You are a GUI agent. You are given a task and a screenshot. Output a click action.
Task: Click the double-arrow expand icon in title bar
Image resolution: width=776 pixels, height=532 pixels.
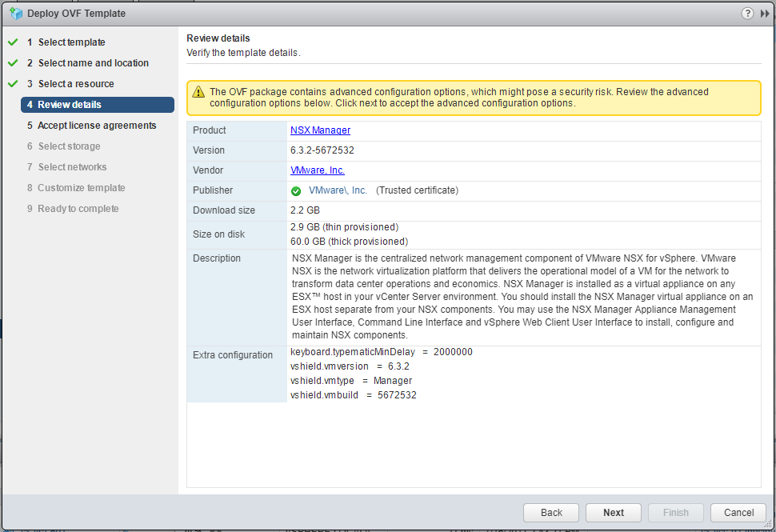[x=764, y=14]
